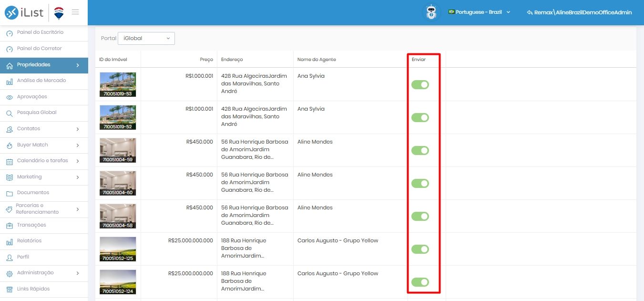Open property thumbnail 710051052-125
Image resolution: width=644 pixels, height=301 pixels.
click(x=118, y=249)
